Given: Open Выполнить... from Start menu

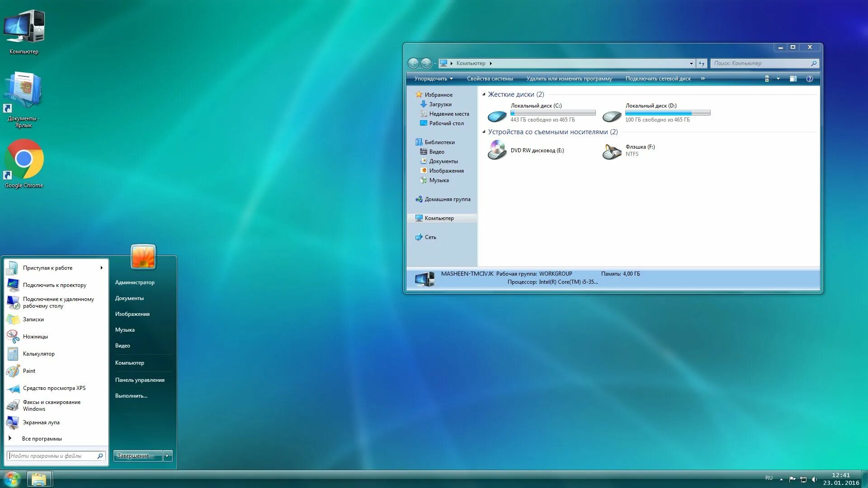Looking at the screenshot, I should tap(131, 396).
